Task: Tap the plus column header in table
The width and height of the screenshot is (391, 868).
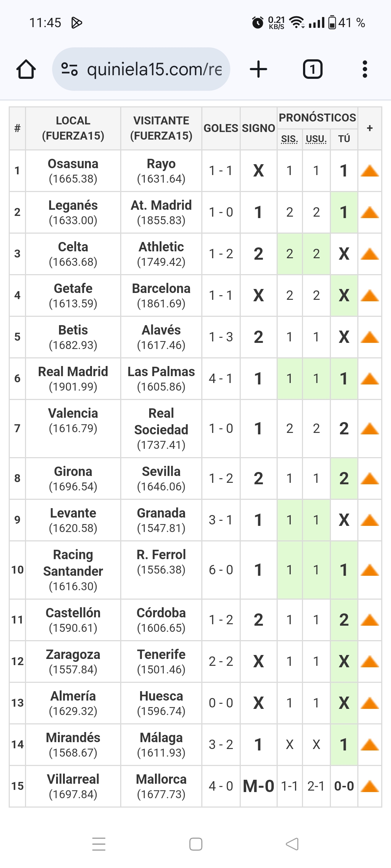Action: click(370, 128)
